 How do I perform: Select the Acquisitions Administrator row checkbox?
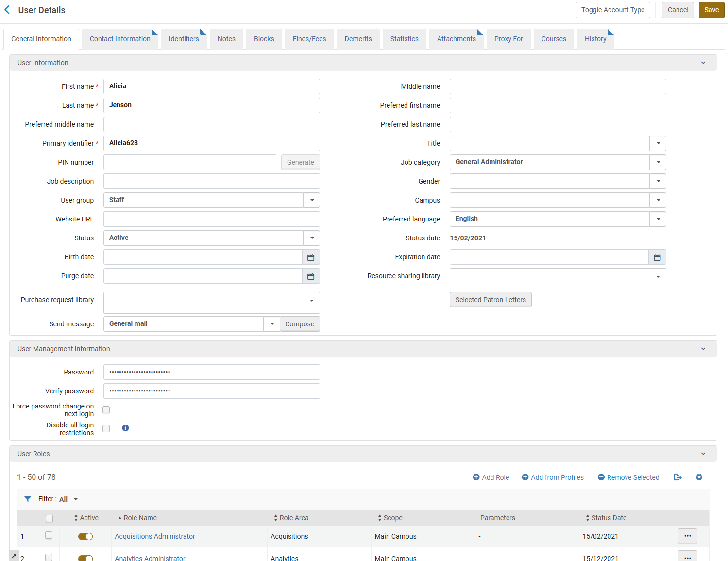pos(49,535)
